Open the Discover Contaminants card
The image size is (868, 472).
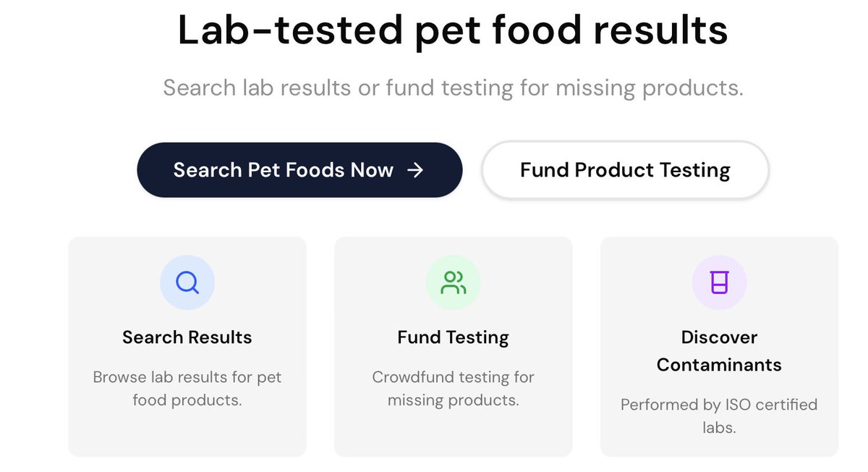pyautogui.click(x=720, y=347)
